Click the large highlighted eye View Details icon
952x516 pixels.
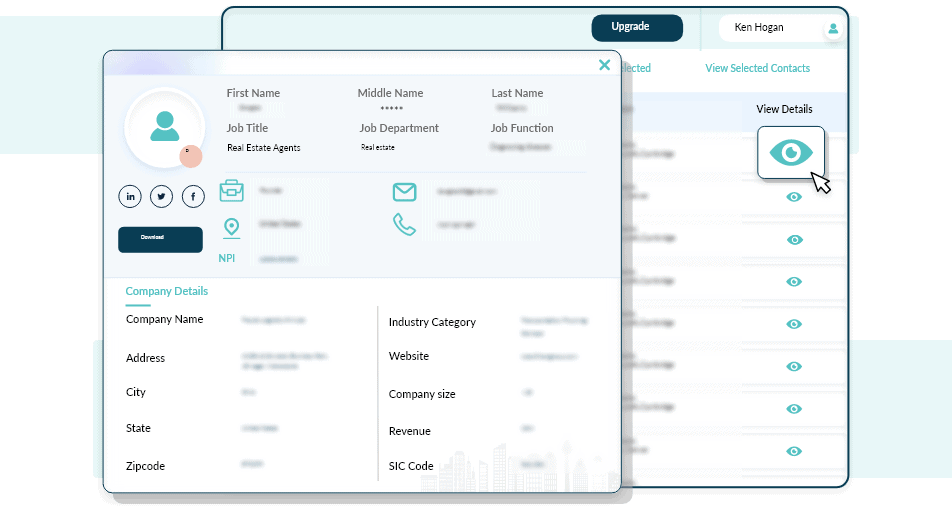pos(790,152)
